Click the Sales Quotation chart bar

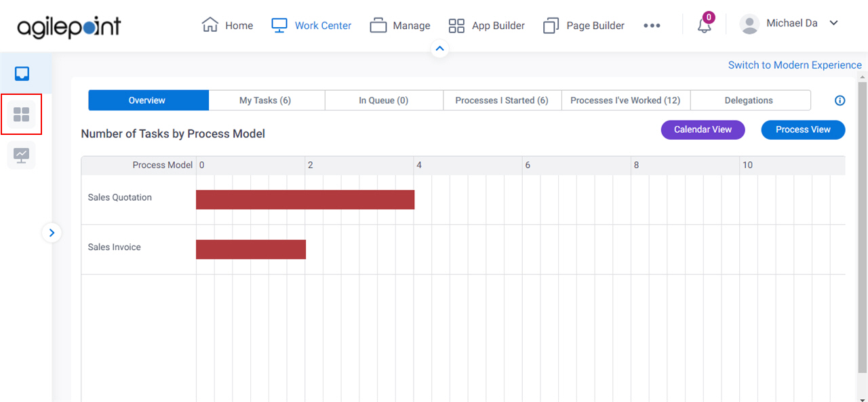tap(305, 199)
